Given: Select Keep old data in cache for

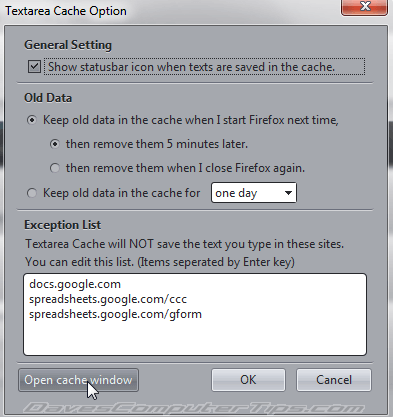Looking at the screenshot, I should tap(32, 193).
